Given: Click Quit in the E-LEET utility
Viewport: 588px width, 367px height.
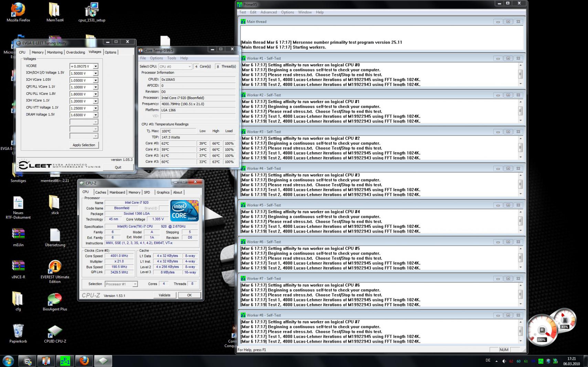Looking at the screenshot, I should (118, 167).
